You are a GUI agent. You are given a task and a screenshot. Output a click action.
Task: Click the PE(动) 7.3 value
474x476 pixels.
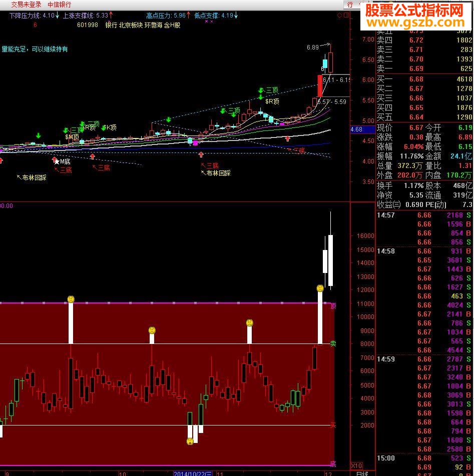pyautogui.click(x=467, y=204)
